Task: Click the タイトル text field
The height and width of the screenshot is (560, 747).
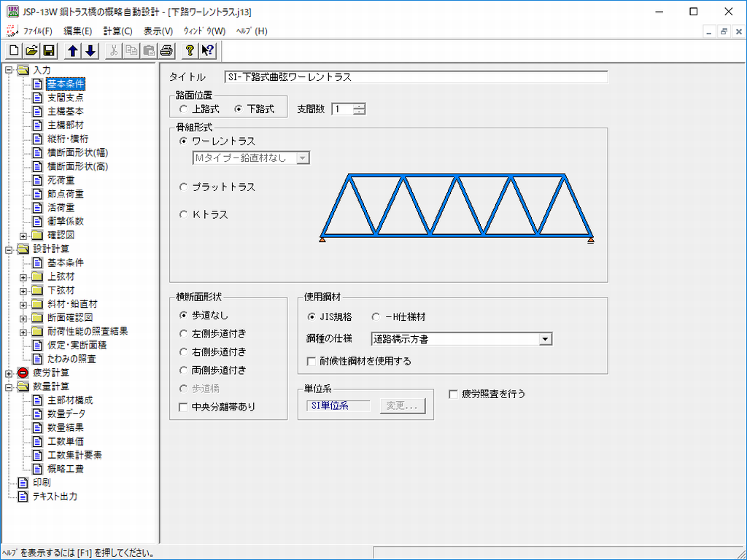Action: tap(416, 77)
